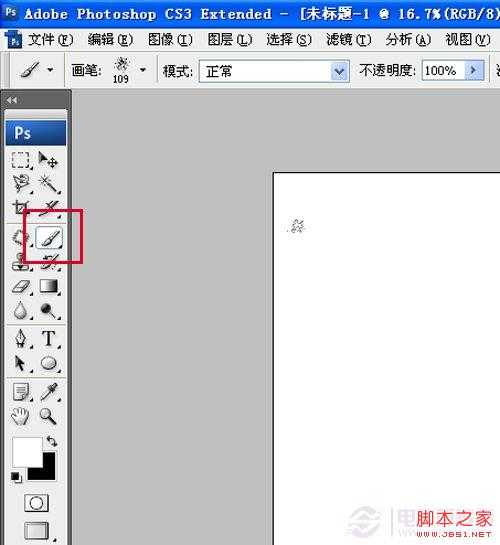Screen dimensions: 500x545
Task: Select the Lasso tool
Action: tap(21, 183)
